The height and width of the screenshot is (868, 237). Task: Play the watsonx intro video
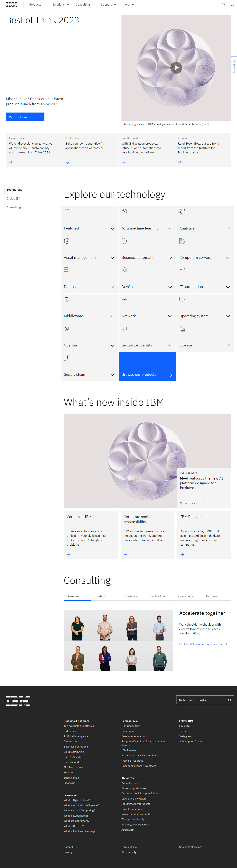tap(176, 68)
